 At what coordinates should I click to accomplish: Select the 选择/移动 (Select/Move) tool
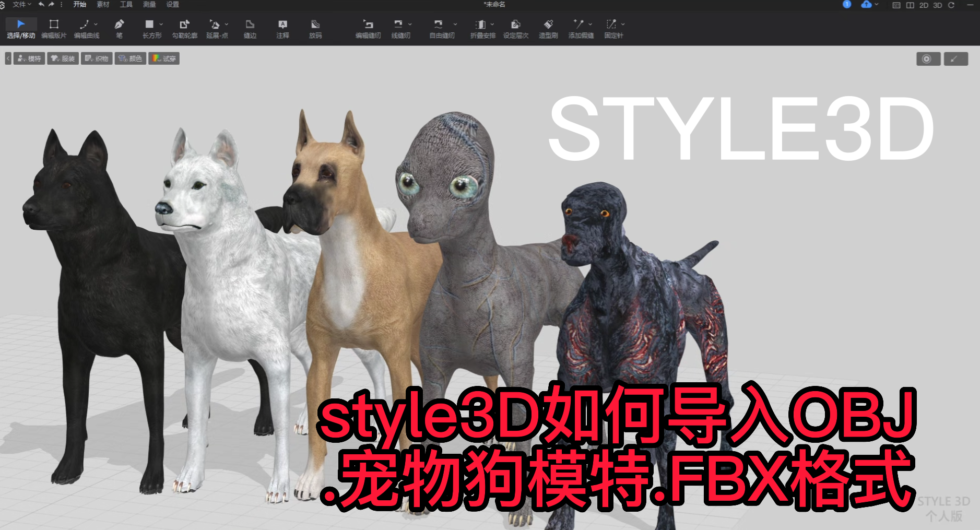21,29
